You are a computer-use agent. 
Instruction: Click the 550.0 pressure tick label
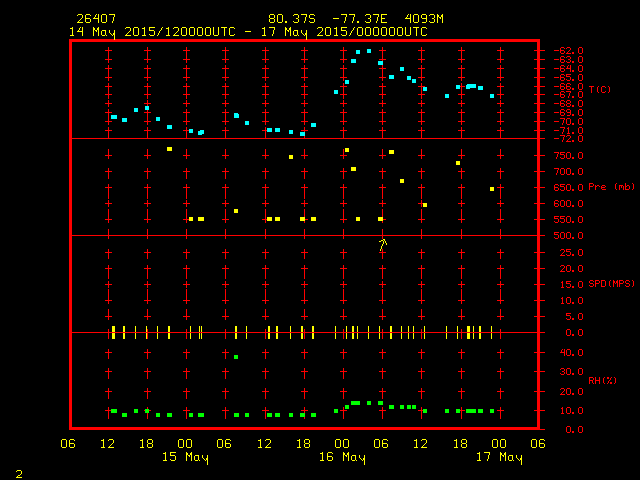tap(568, 220)
